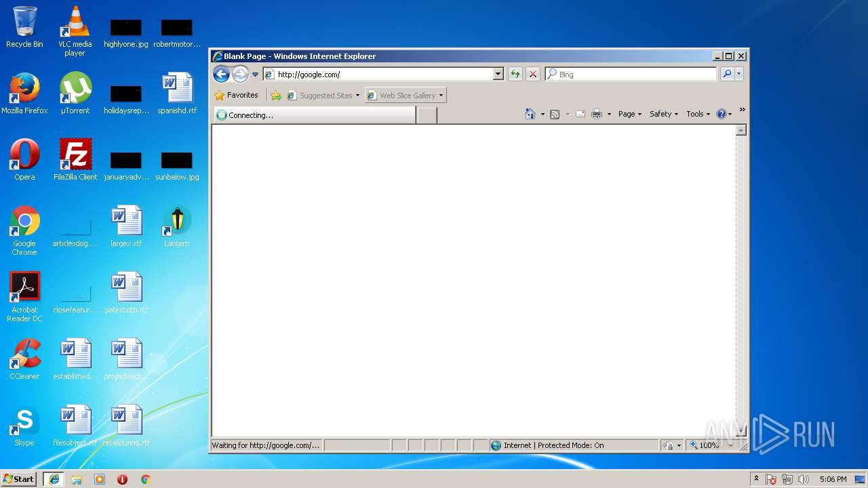The height and width of the screenshot is (488, 868).
Task: Select the highlyone.jpg image file
Action: pos(126,33)
